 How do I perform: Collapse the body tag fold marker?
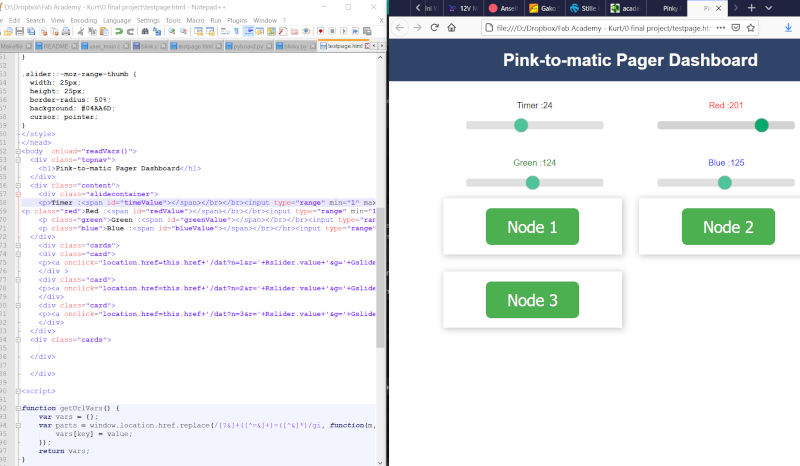[18, 151]
